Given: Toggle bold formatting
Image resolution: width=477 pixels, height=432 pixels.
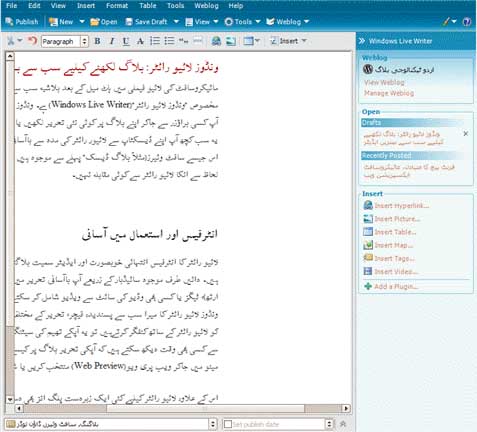Looking at the screenshot, I should coord(97,41).
